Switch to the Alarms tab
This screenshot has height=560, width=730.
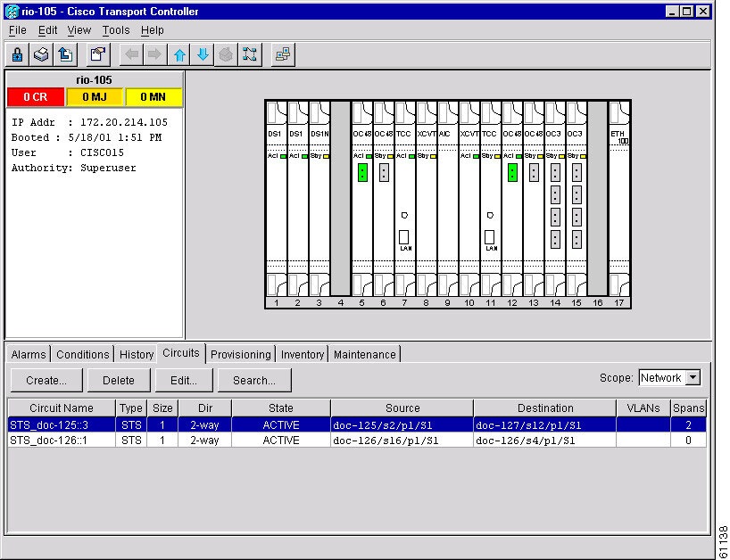[x=29, y=354]
